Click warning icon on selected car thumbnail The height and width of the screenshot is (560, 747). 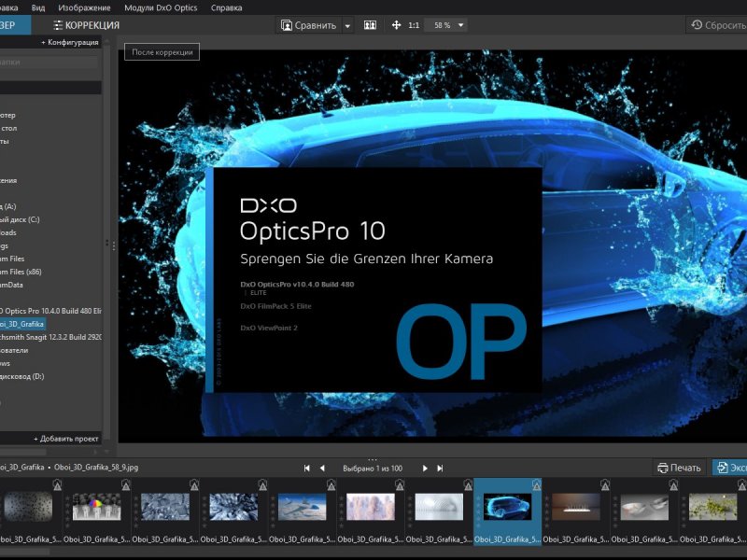coord(536,484)
